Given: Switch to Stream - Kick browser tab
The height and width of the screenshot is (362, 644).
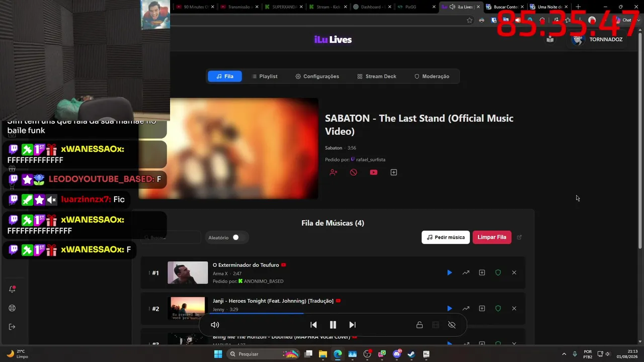Looking at the screenshot, I should click(327, 7).
